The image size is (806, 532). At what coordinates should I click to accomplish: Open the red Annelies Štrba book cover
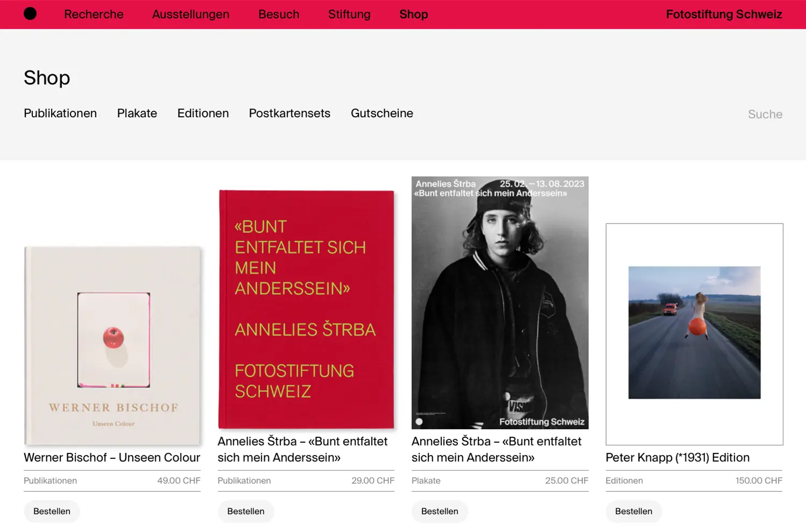[x=306, y=309]
